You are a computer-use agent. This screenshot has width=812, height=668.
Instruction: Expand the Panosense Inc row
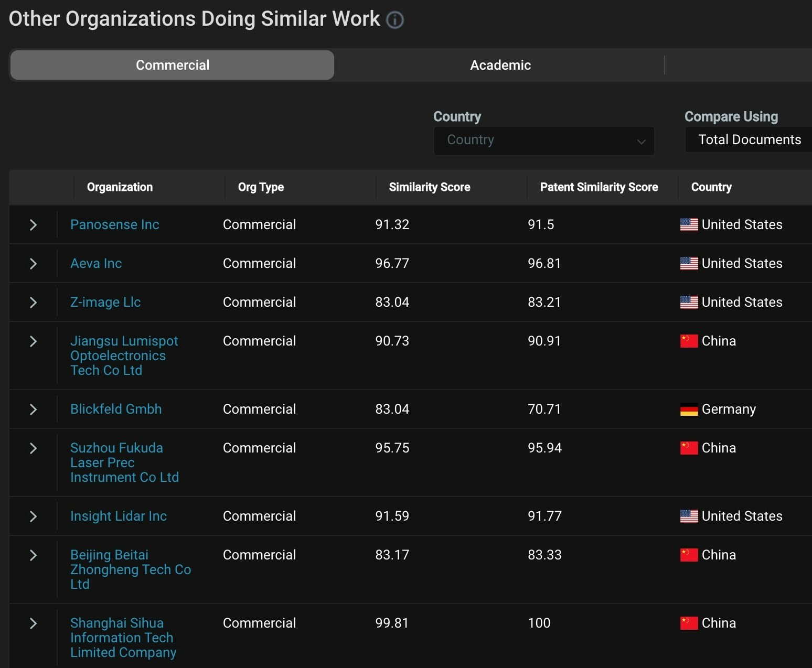[33, 225]
